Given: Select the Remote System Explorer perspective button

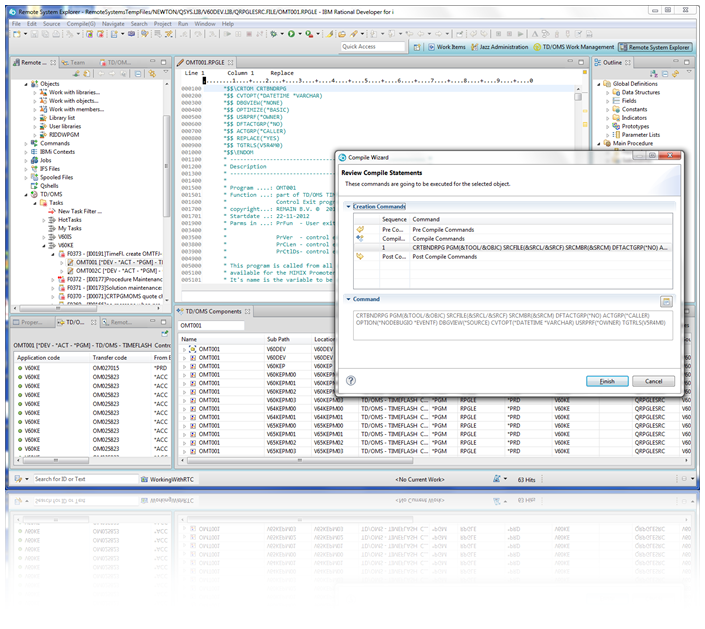Looking at the screenshot, I should coord(655,47).
